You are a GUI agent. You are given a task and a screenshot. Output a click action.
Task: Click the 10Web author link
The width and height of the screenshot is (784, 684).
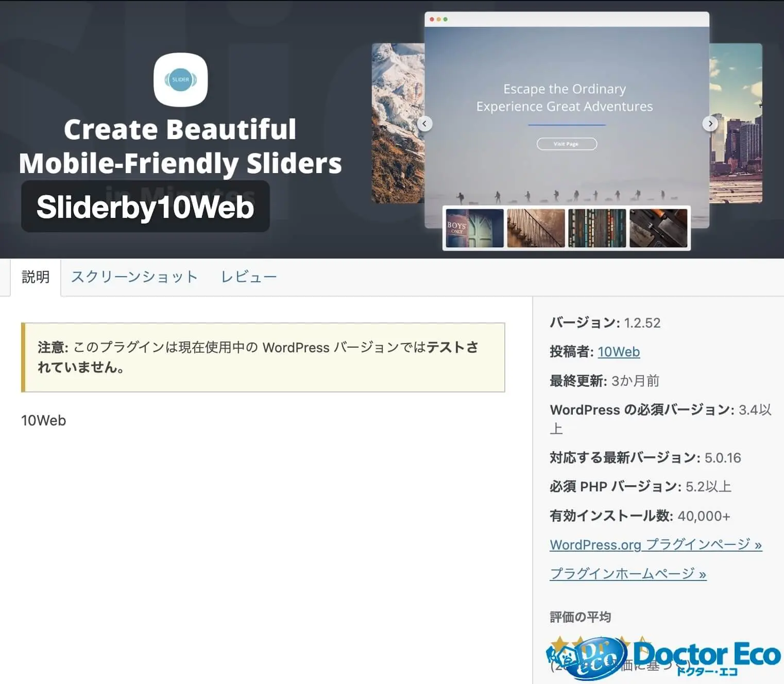[619, 352]
